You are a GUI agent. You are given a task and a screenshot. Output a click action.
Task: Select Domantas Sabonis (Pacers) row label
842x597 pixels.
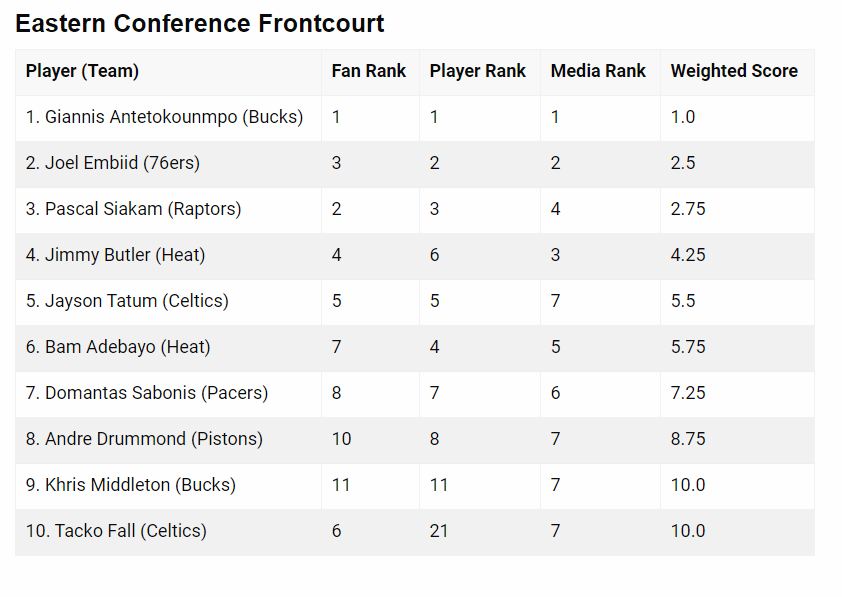pyautogui.click(x=147, y=393)
